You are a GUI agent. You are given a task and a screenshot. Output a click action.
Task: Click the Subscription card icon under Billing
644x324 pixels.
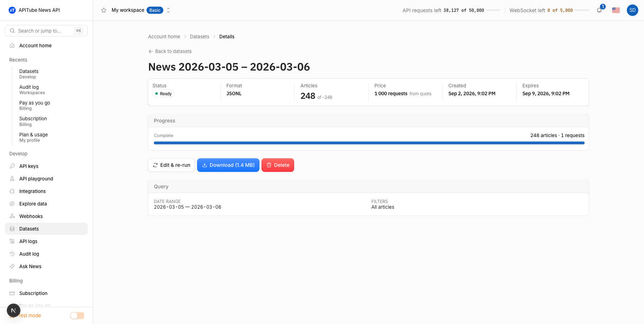pyautogui.click(x=12, y=293)
